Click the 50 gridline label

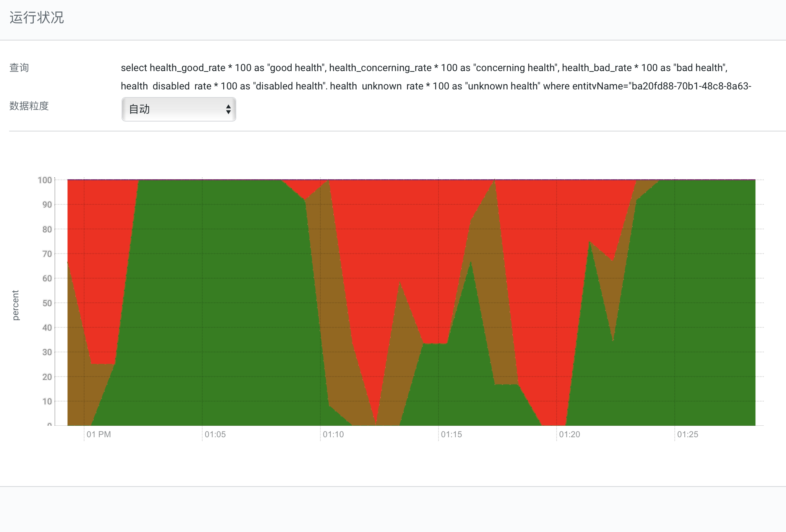47,302
